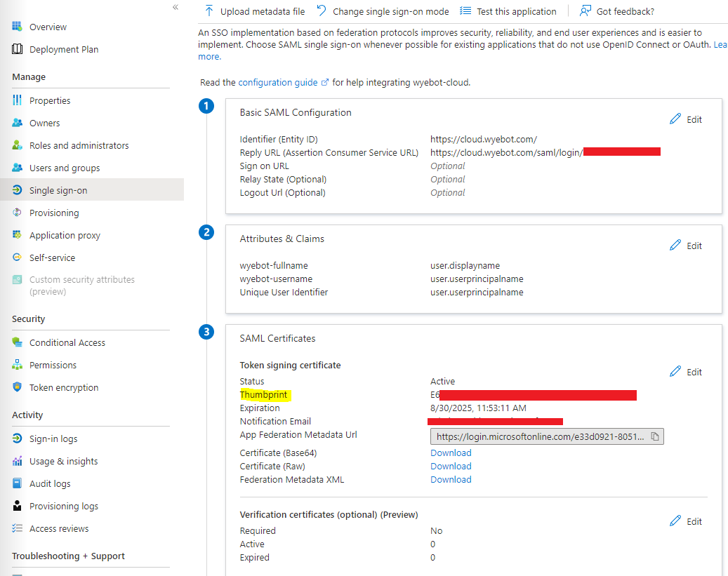Go to Properties in Manage section
This screenshot has height=576, width=728.
(x=50, y=101)
